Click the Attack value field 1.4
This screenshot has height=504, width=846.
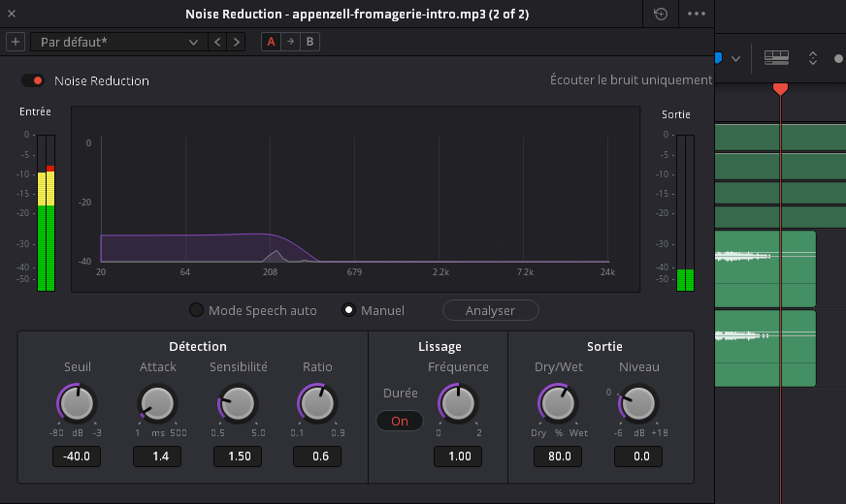157,457
